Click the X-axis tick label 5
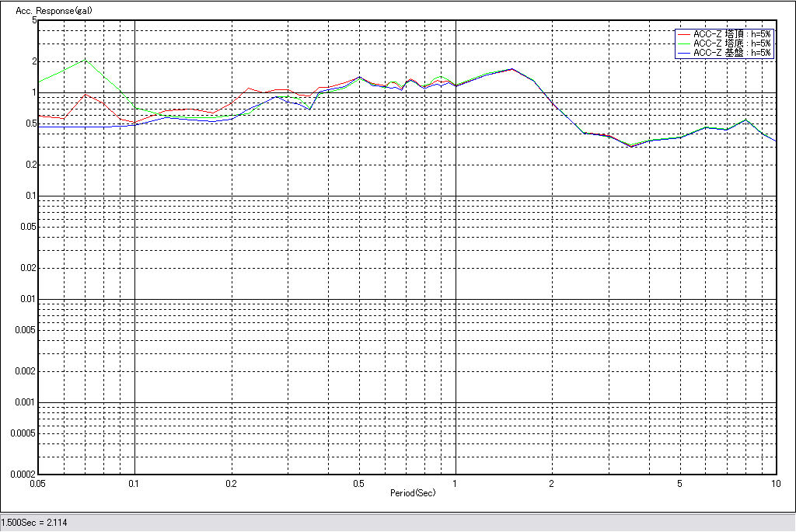Screen dimensions: 796x532 click(x=680, y=484)
